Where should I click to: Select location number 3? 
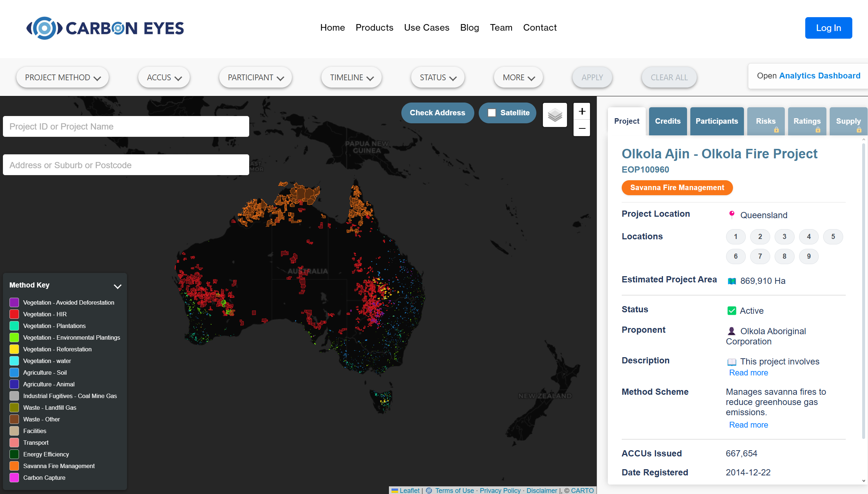784,236
